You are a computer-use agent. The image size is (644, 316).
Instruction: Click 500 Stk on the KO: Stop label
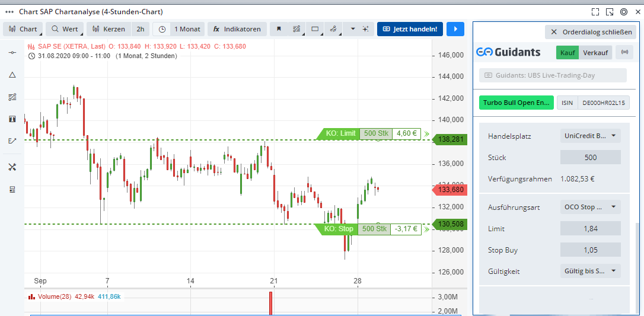[x=374, y=229]
